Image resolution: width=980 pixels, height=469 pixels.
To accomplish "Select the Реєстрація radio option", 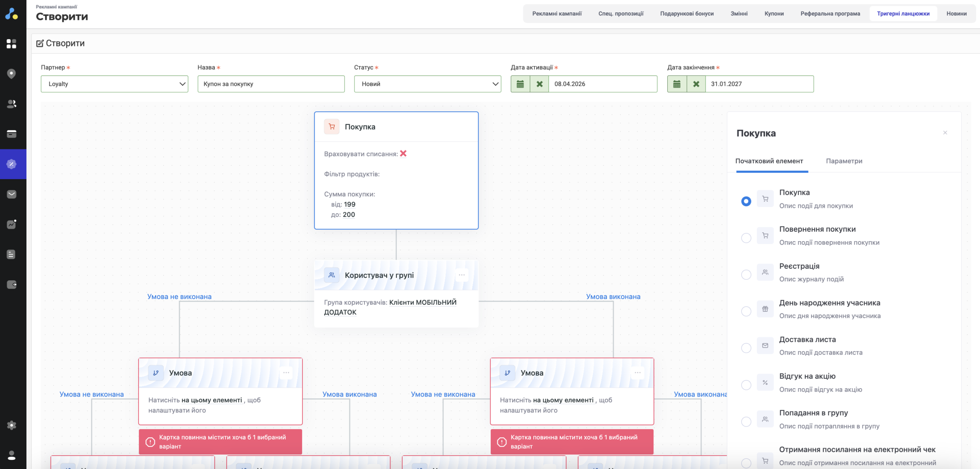I will (746, 275).
